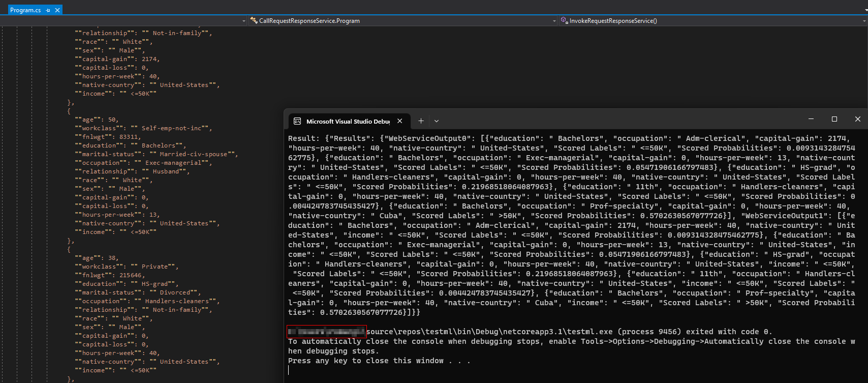The width and height of the screenshot is (868, 383).
Task: Expand the terminal new-tab profile dropdown chevron
Action: click(x=437, y=121)
